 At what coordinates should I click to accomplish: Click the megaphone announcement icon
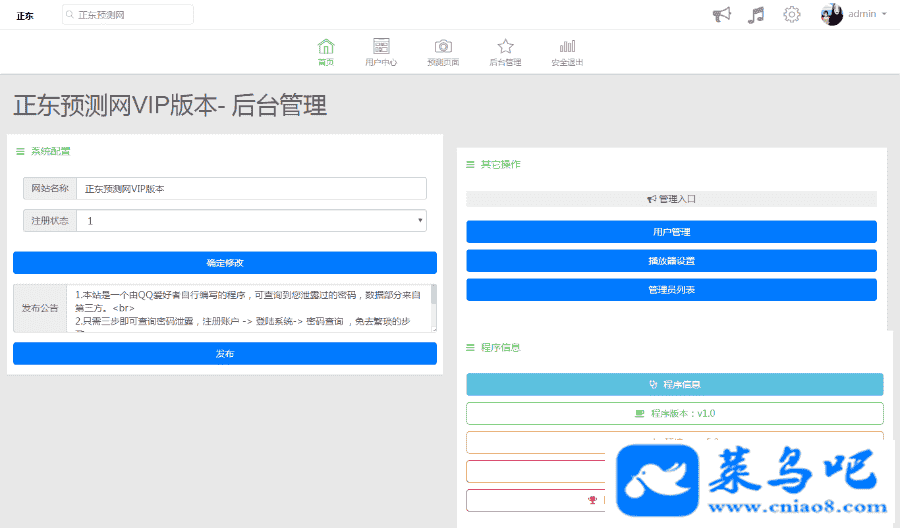(x=721, y=14)
